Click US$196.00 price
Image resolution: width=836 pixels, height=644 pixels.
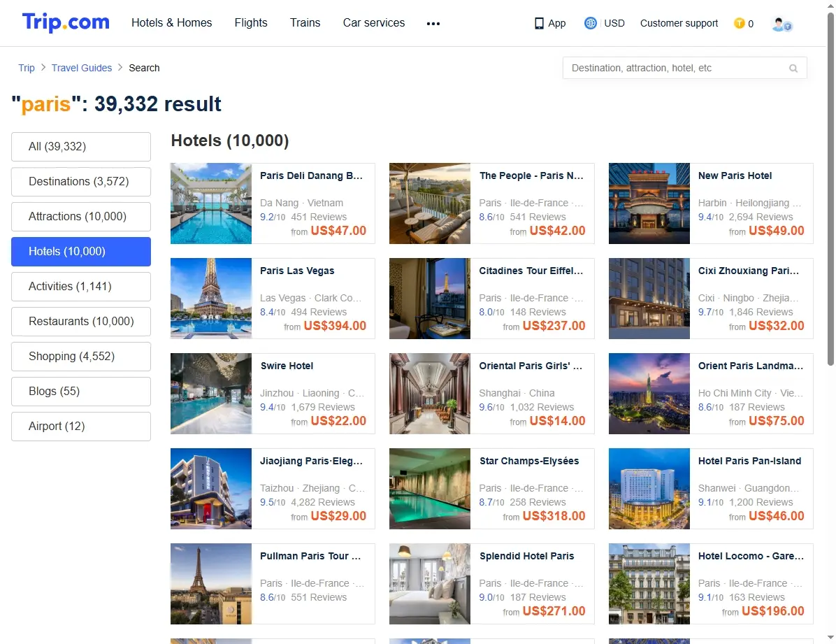pos(772,611)
